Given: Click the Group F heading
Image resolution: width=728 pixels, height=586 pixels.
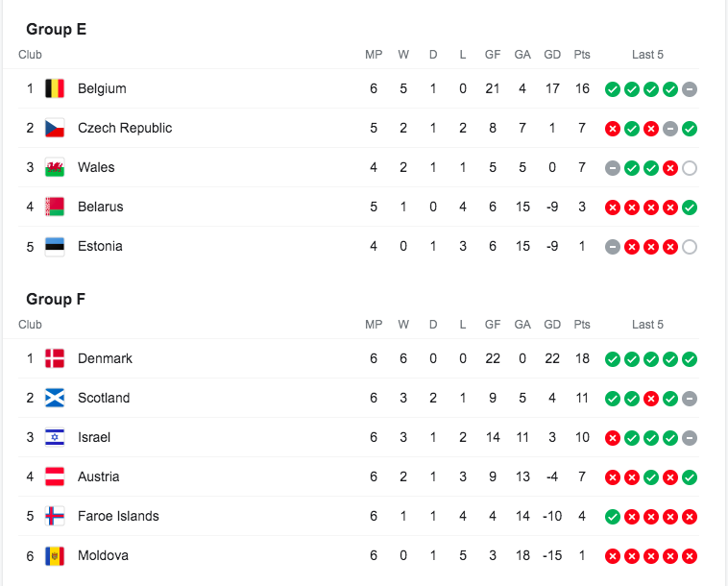Looking at the screenshot, I should (x=56, y=299).
